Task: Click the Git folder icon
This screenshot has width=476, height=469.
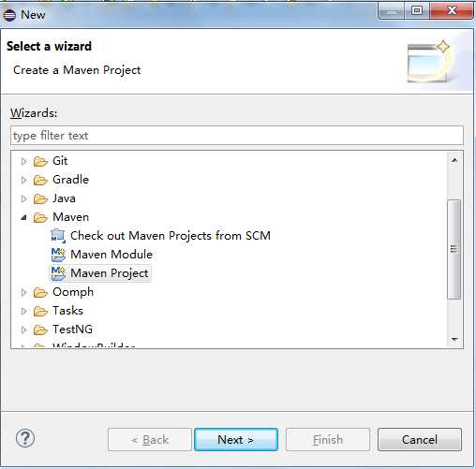Action: point(40,161)
